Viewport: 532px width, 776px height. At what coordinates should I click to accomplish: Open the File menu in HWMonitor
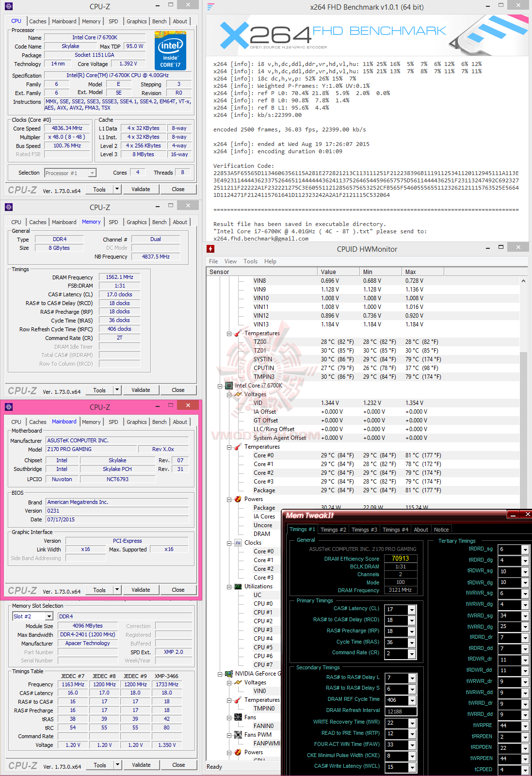point(213,261)
